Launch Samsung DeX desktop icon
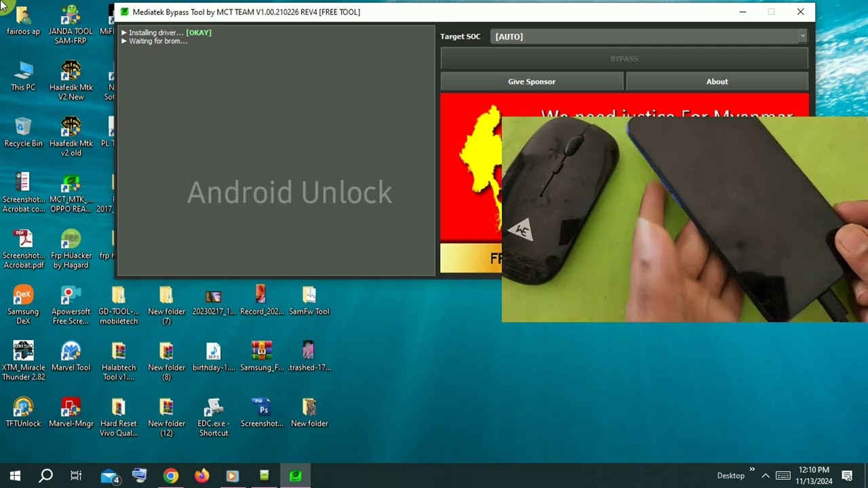This screenshot has width=868, height=488. click(23, 305)
